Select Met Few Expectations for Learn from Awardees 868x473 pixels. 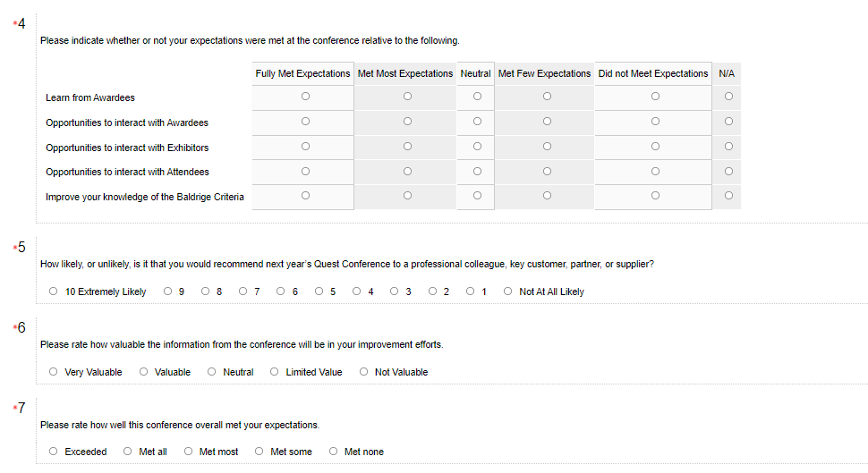point(547,96)
